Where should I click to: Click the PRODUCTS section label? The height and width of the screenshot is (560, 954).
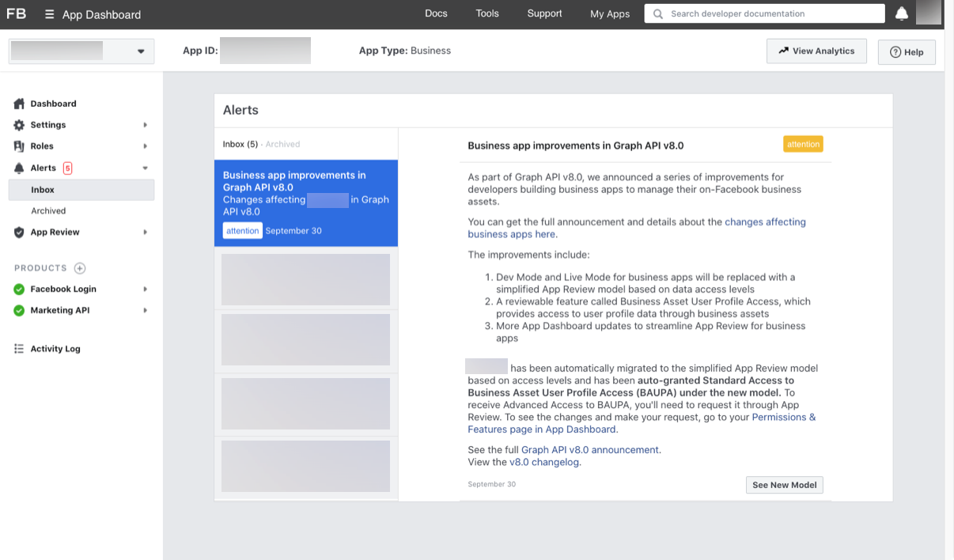pyautogui.click(x=40, y=268)
